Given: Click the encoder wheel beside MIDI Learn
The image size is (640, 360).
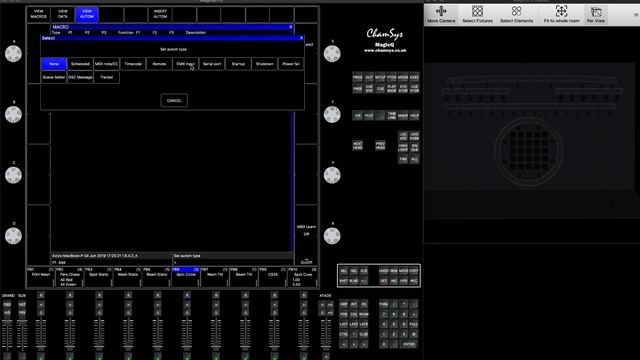Looking at the screenshot, I should pyautogui.click(x=332, y=236).
